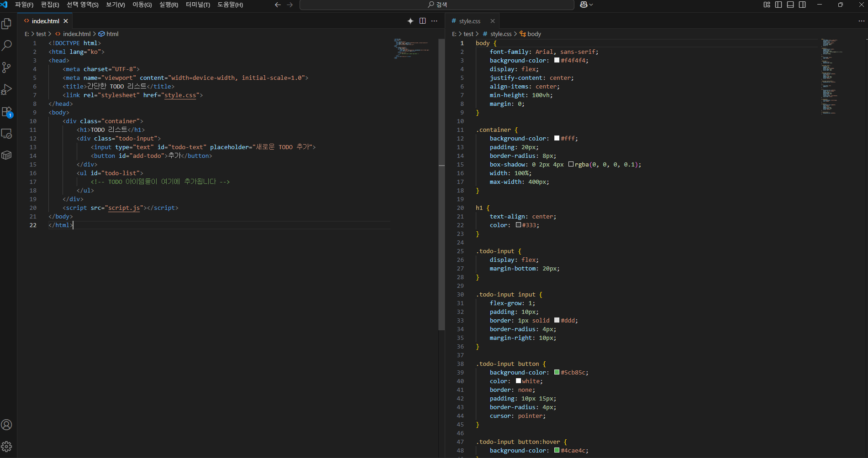868x458 pixels.
Task: Click the vertical scrollbar of index.html editor
Action: pyautogui.click(x=442, y=184)
